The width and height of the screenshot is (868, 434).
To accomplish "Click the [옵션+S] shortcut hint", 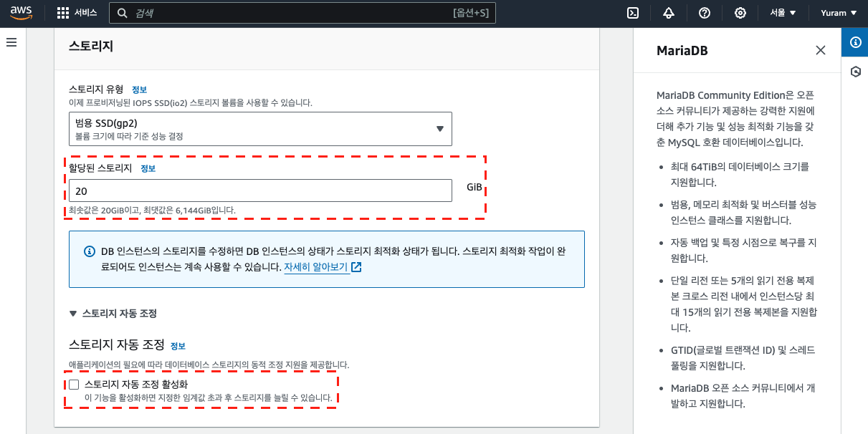I will pos(470,13).
